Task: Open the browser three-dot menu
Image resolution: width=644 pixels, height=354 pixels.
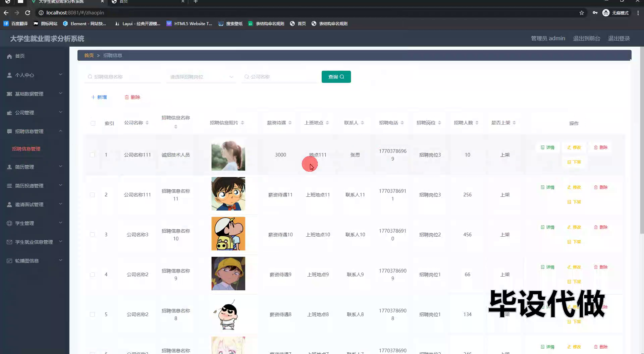Action: (x=638, y=13)
